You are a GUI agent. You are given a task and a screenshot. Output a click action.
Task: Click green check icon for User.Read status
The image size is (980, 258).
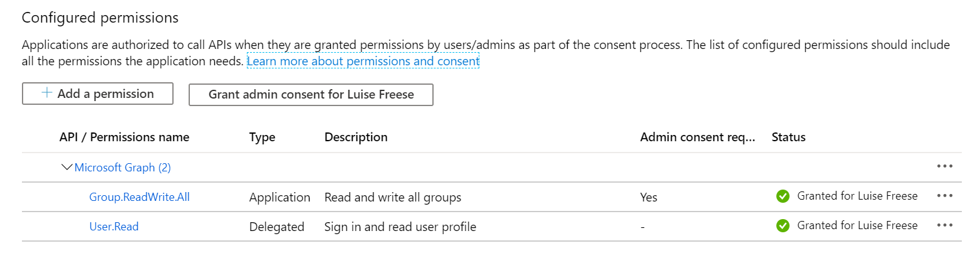click(783, 226)
